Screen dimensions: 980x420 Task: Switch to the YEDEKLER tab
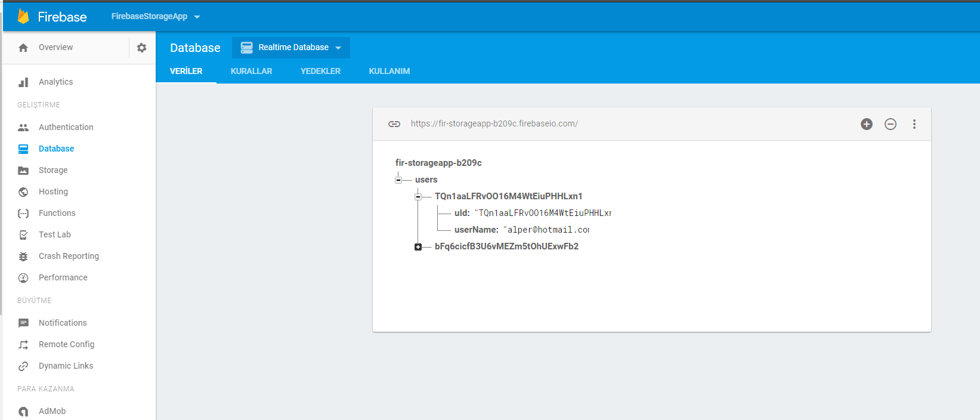pyautogui.click(x=320, y=71)
